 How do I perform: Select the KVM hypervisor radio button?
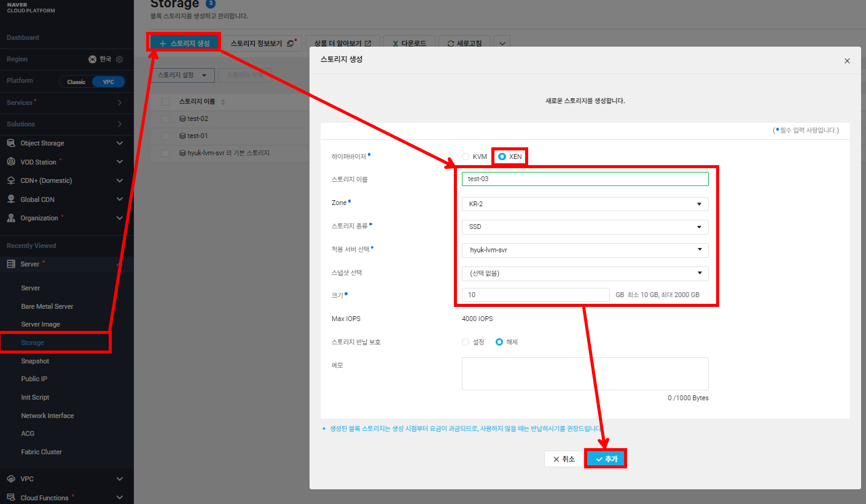(466, 157)
